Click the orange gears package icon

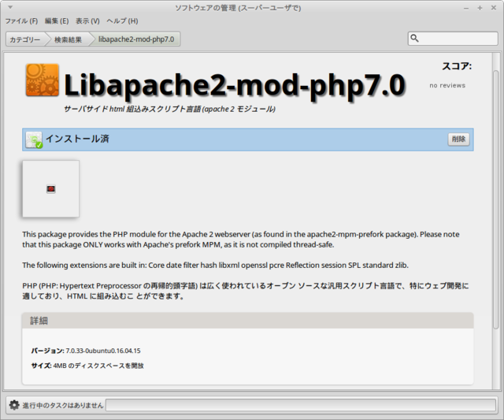click(43, 80)
